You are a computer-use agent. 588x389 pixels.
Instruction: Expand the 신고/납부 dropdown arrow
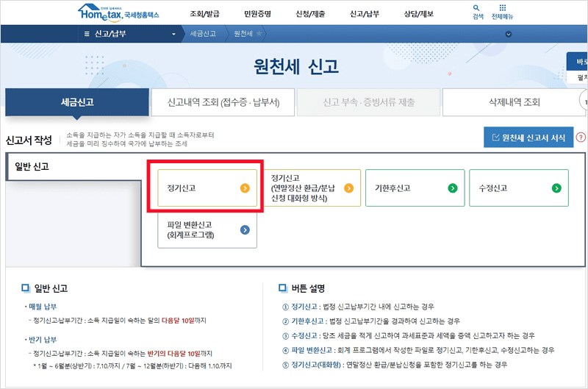173,34
